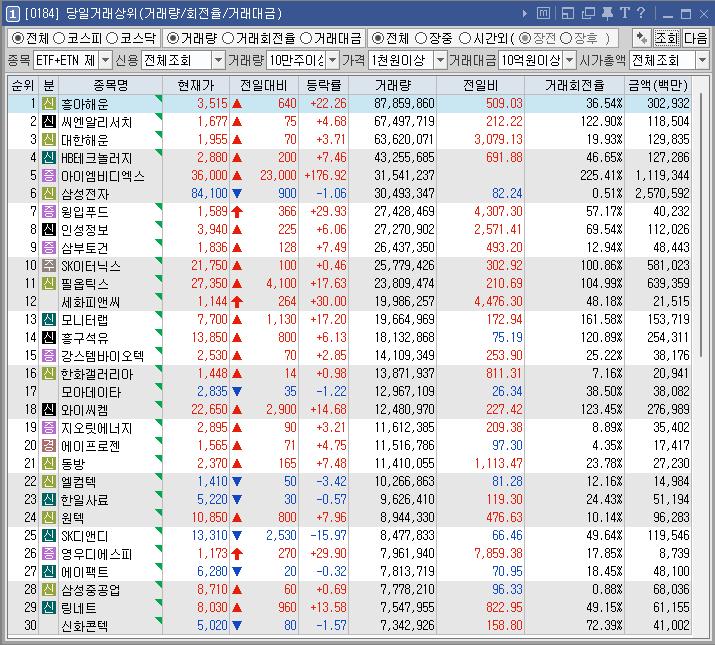This screenshot has width=715, height=645.
Task: Click the upper-limit arrow icon on 영우디에스피 row
Action: point(237,553)
